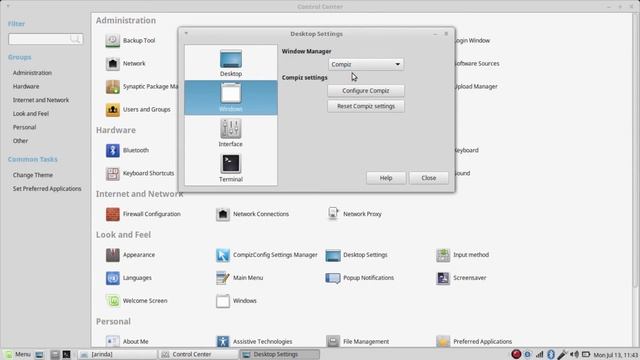Click the show desktop panel icon
Image resolution: width=640 pixels, height=360 pixels.
[x=39, y=354]
